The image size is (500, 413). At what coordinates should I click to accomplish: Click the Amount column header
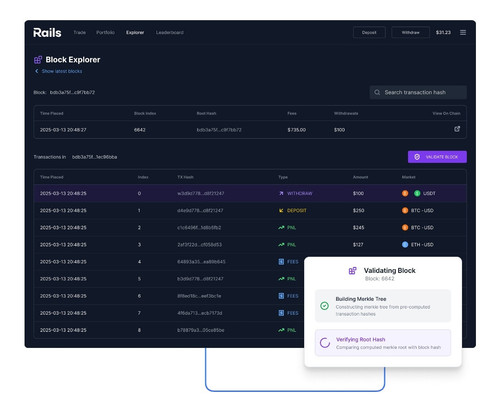click(x=361, y=177)
